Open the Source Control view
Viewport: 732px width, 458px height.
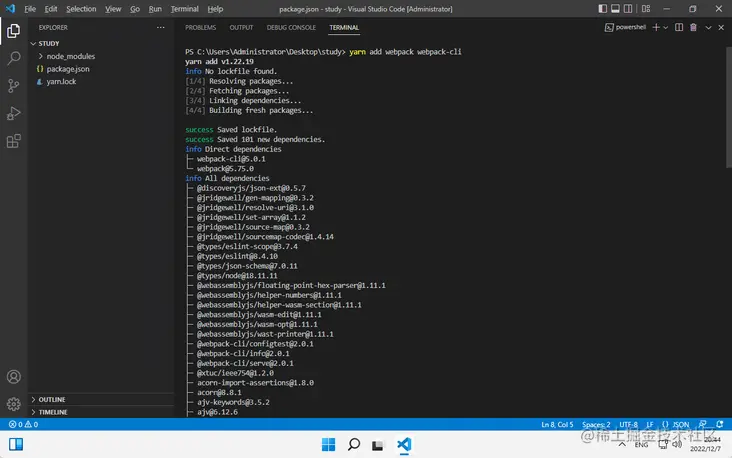(x=14, y=86)
